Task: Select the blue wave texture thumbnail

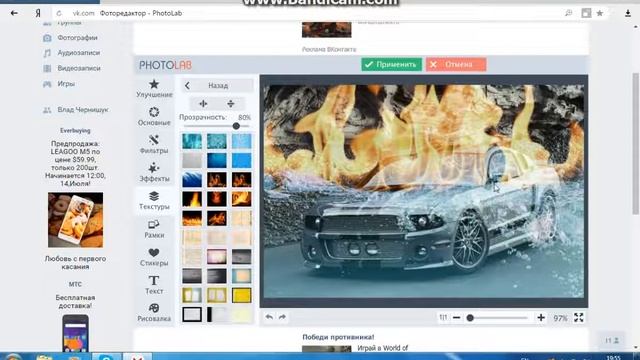Action: [192, 180]
